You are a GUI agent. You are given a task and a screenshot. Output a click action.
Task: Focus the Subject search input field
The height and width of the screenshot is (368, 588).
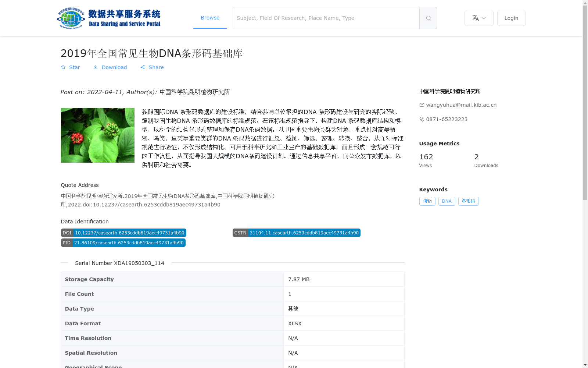click(x=326, y=18)
